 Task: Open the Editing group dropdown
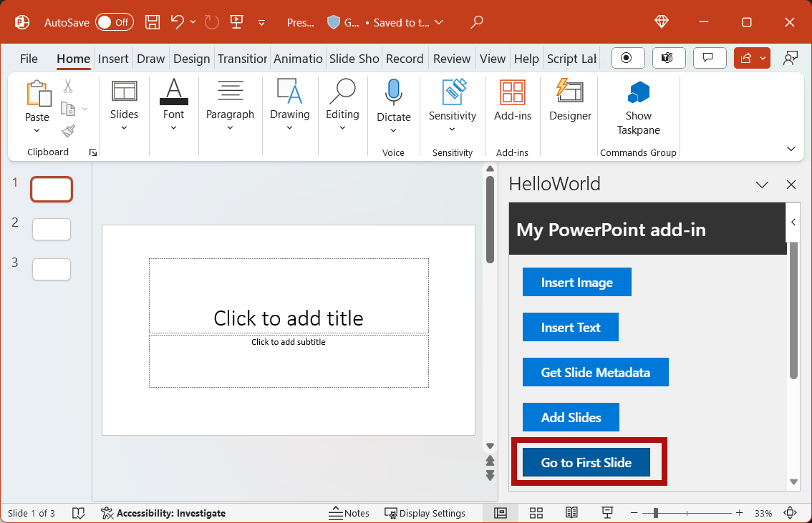click(x=342, y=106)
